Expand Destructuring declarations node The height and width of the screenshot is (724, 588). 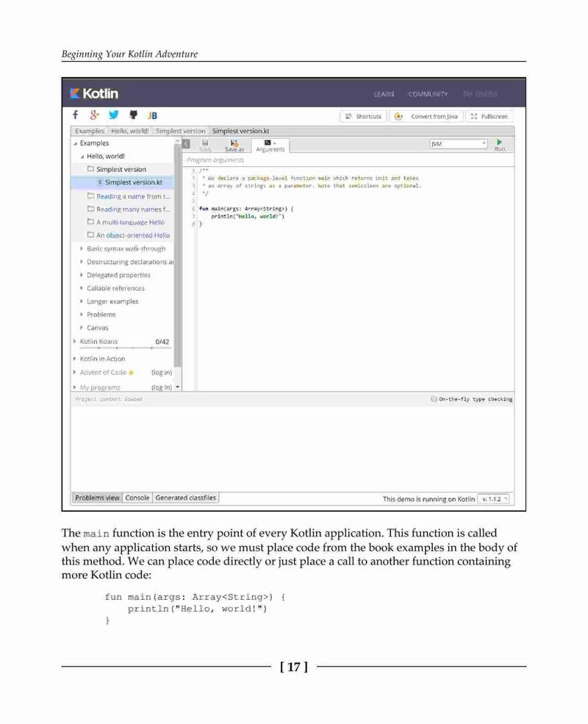82,262
